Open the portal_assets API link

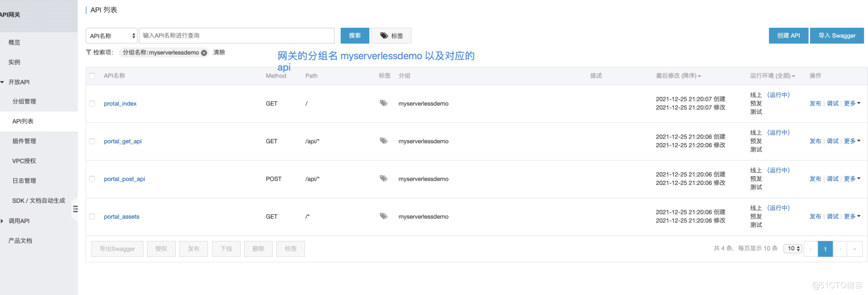[x=122, y=217]
